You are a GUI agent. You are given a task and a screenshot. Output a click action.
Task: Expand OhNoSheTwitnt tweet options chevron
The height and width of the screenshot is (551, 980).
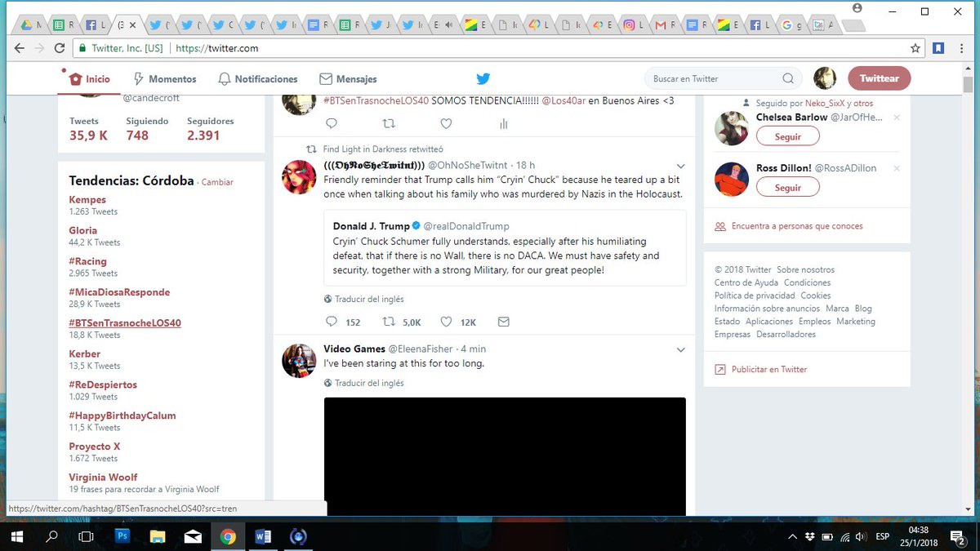coord(680,166)
